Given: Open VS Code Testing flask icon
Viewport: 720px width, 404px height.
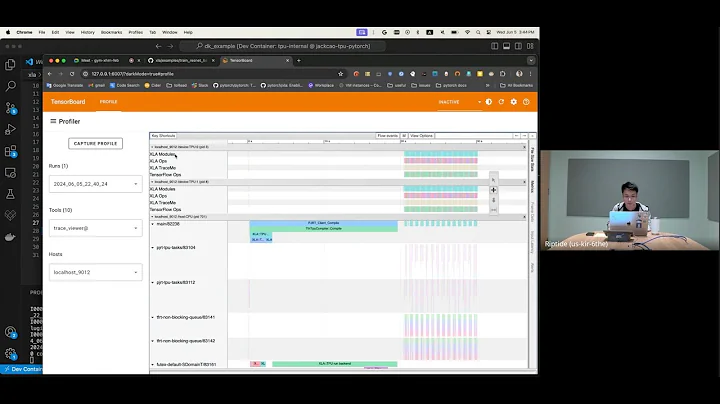Looking at the screenshot, I should [x=10, y=194].
